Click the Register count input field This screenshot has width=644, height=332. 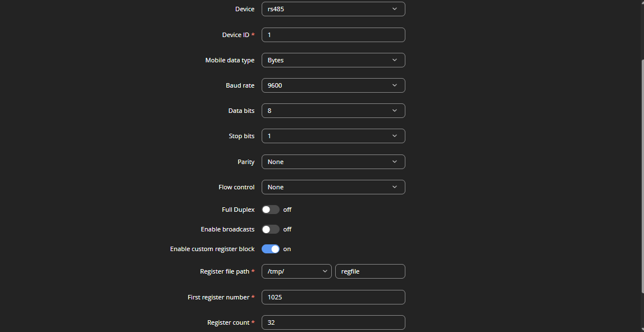(333, 322)
